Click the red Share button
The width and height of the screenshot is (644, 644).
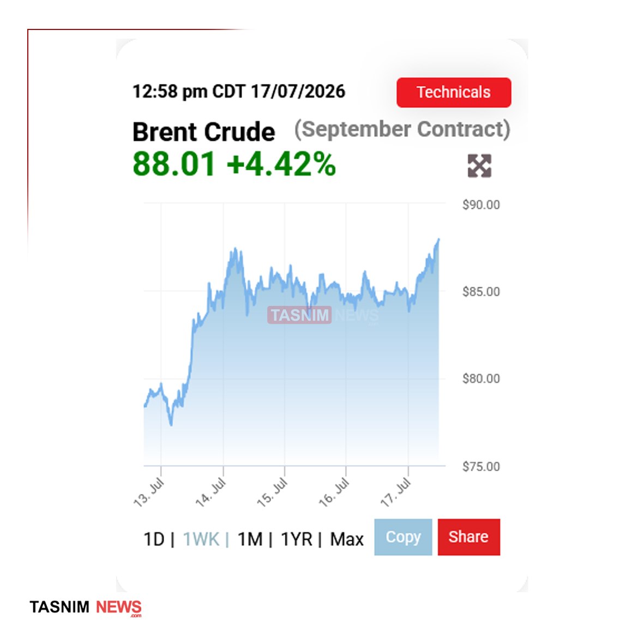pos(468,537)
